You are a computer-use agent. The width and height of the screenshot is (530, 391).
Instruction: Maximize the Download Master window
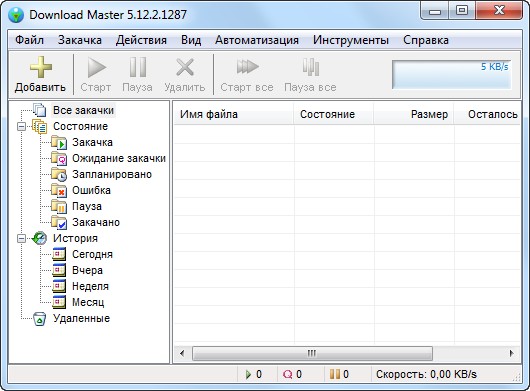pos(462,11)
